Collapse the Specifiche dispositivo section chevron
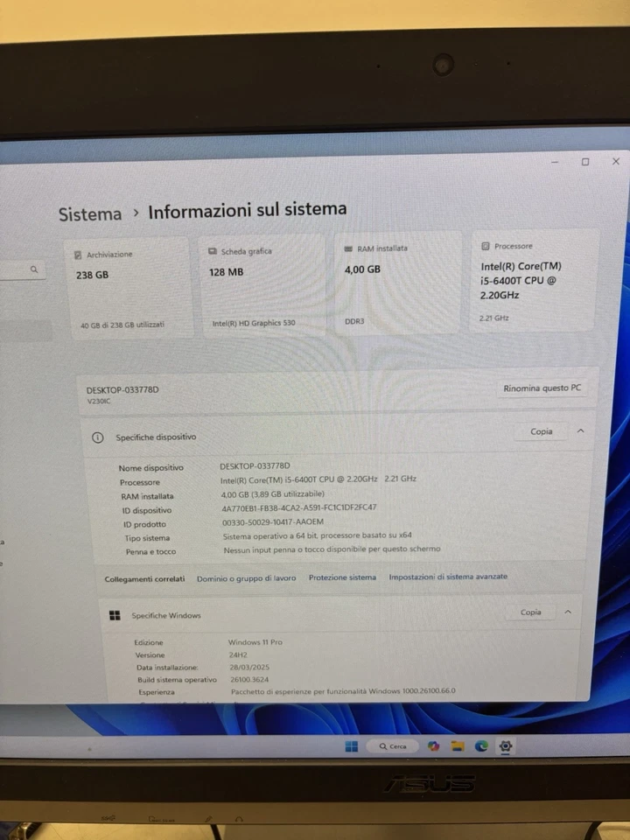Image resolution: width=630 pixels, height=840 pixels. coord(581,430)
